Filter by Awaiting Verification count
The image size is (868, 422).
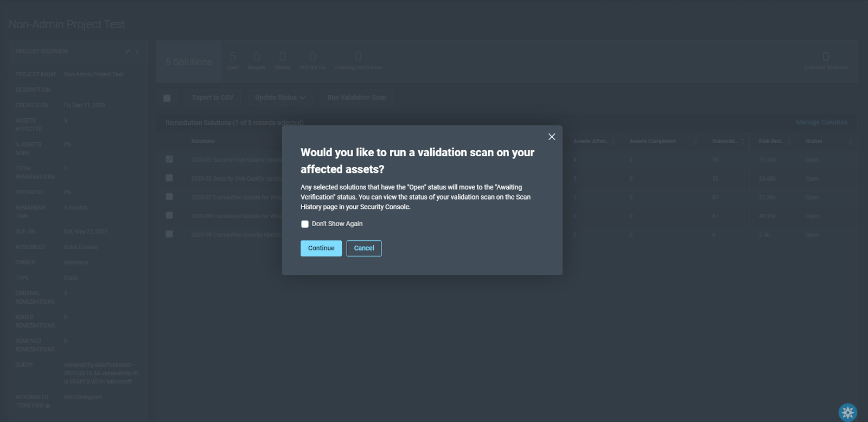(358, 61)
